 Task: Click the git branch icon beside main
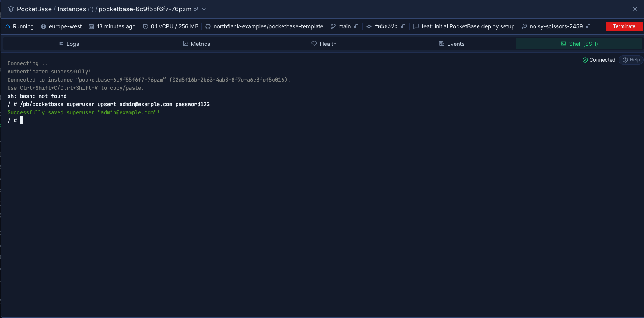click(333, 26)
